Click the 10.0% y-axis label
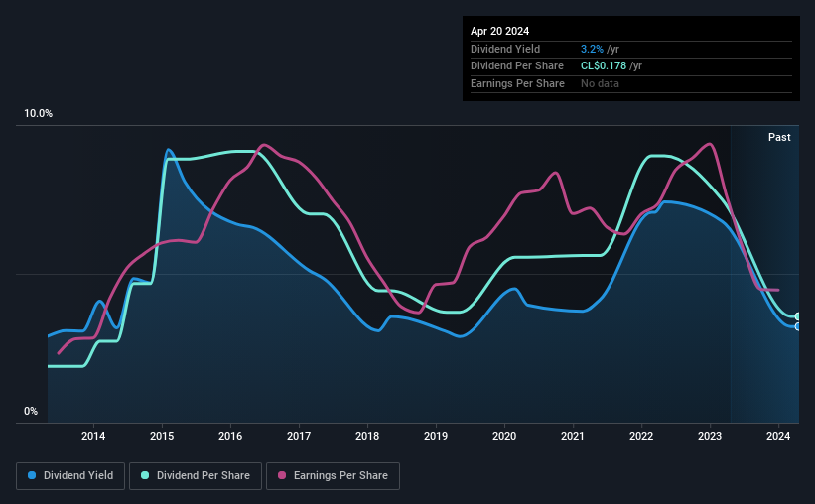Image resolution: width=815 pixels, height=504 pixels. pyautogui.click(x=38, y=114)
